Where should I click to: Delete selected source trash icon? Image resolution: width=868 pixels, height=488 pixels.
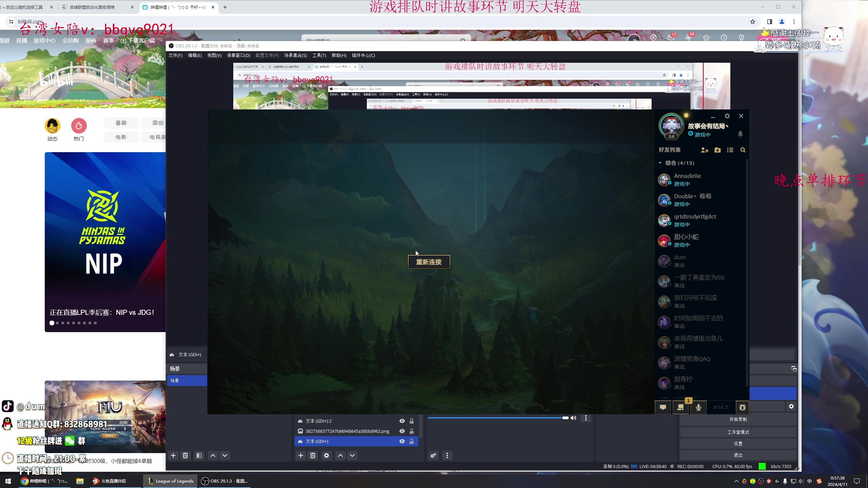coord(313,455)
